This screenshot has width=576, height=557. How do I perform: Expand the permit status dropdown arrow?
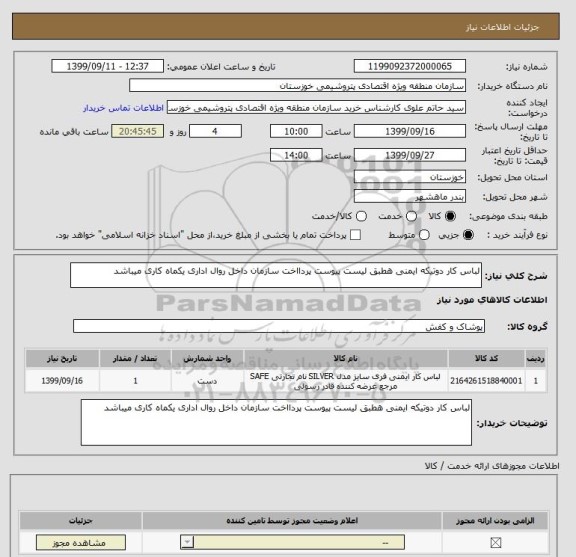pyautogui.click(x=187, y=542)
